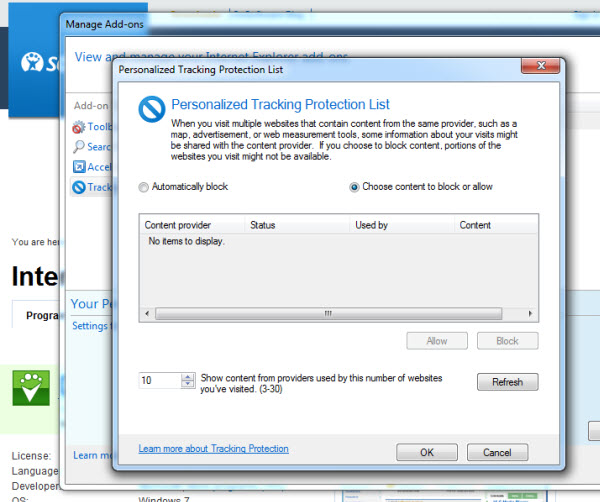The image size is (600, 502).
Task: Click the Used by column header
Action: (402, 225)
